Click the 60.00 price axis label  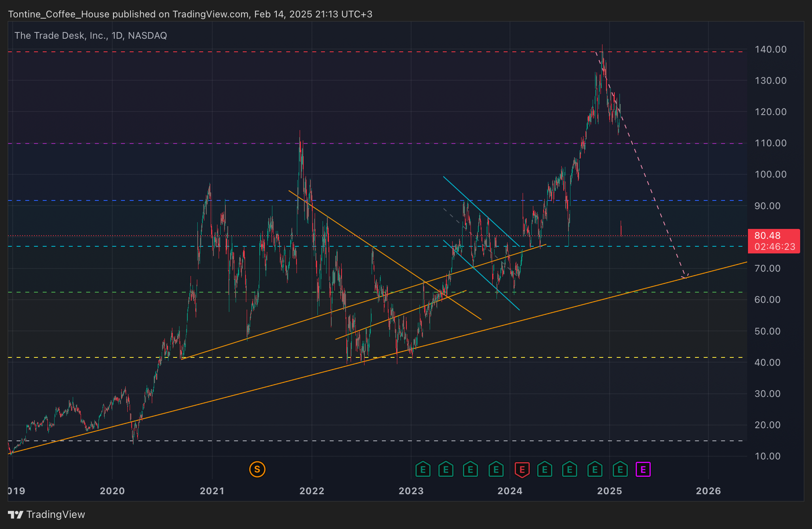click(767, 300)
